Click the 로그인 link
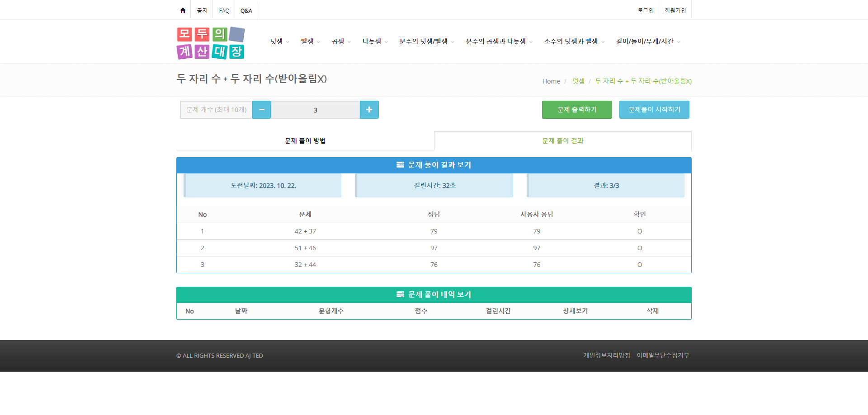 click(x=646, y=10)
